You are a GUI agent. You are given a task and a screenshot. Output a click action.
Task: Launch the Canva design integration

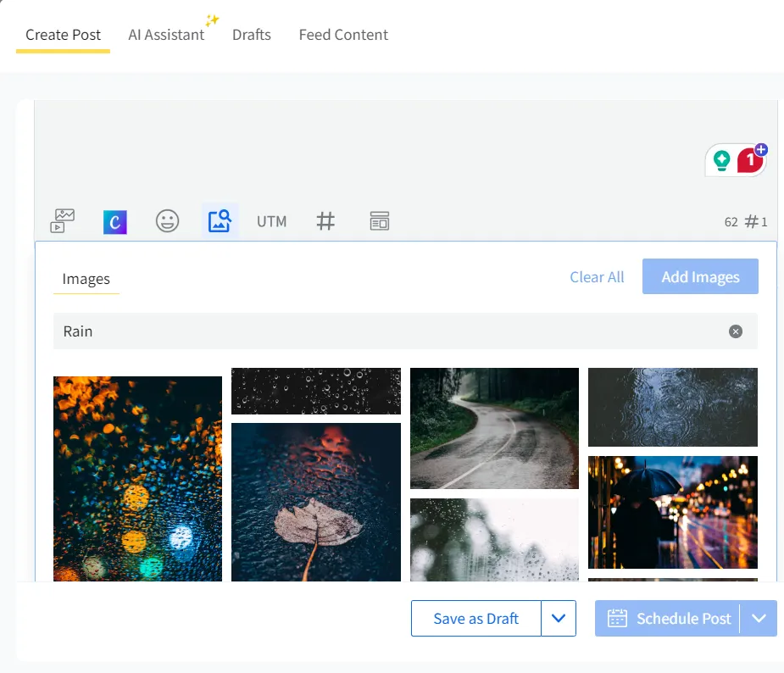point(114,221)
